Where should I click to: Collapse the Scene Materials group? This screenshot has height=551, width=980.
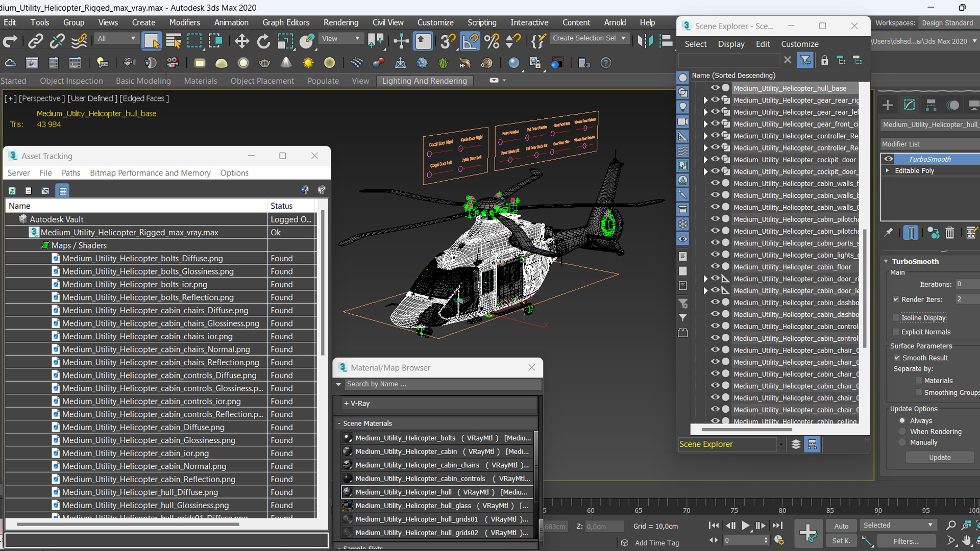339,423
